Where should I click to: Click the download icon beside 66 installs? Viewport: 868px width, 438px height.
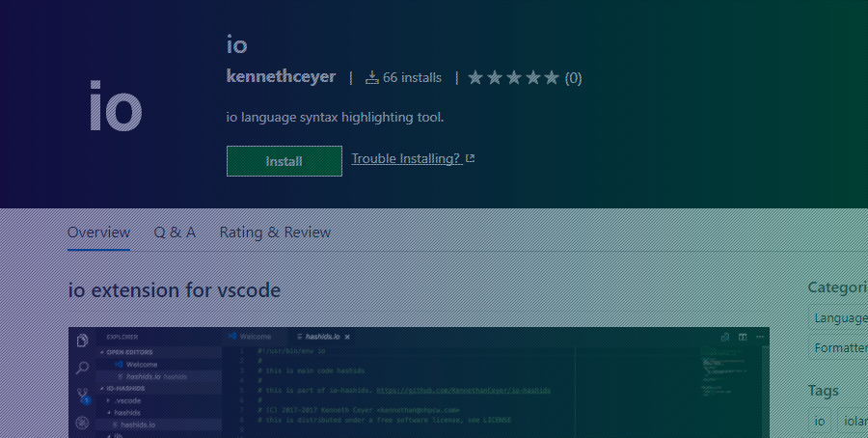372,78
